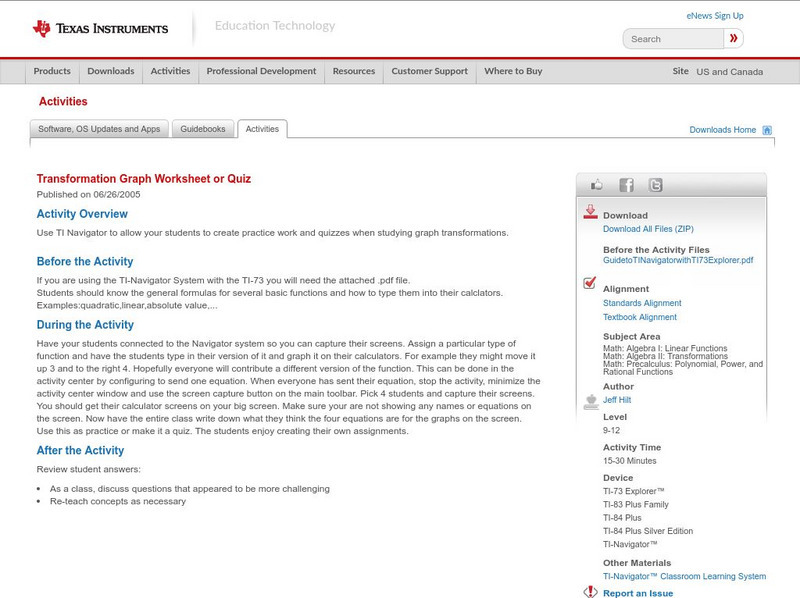800x598 pixels.
Task: Open the Where to Buy menu
Action: click(x=512, y=71)
